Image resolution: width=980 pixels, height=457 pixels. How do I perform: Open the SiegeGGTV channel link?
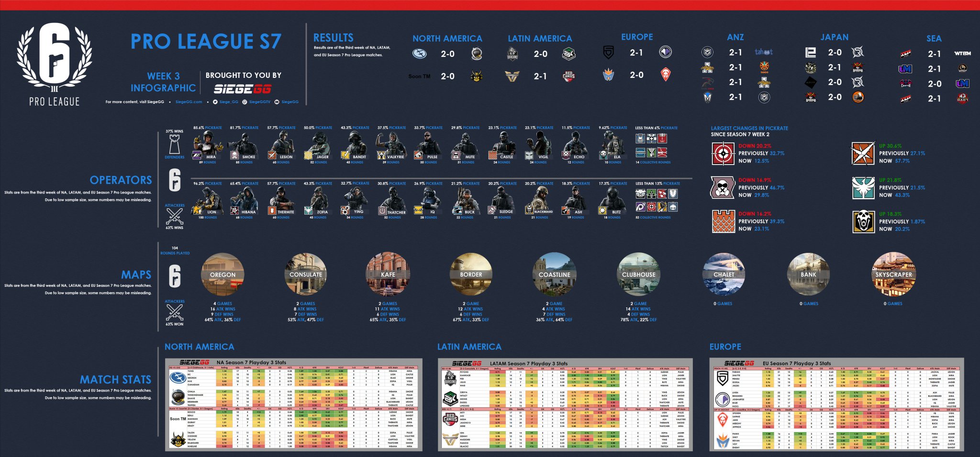(260, 102)
